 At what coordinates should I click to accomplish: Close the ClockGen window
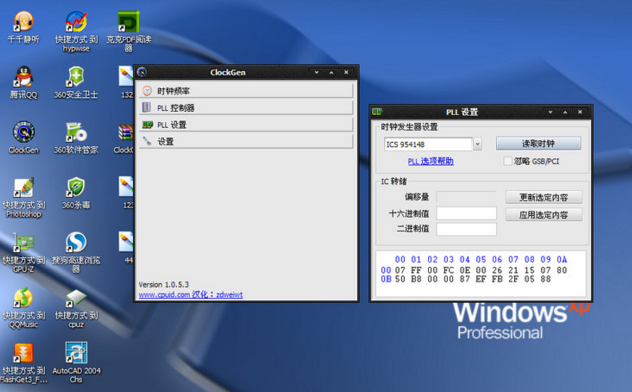click(x=346, y=73)
